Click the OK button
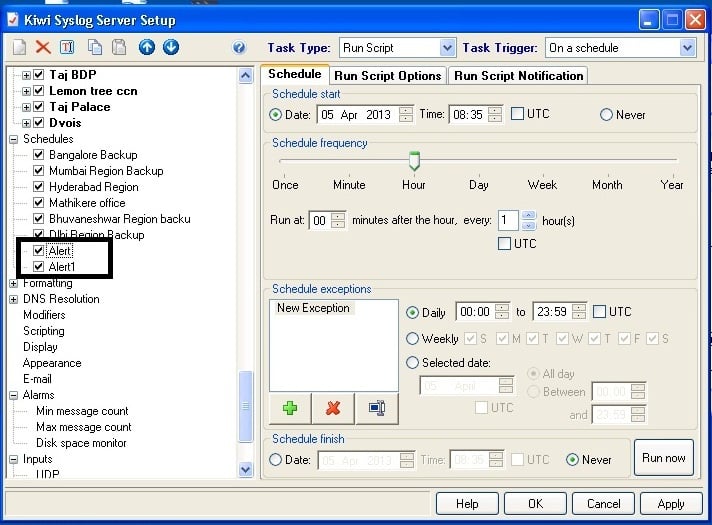Viewport: 712px width, 525px height. 535,504
